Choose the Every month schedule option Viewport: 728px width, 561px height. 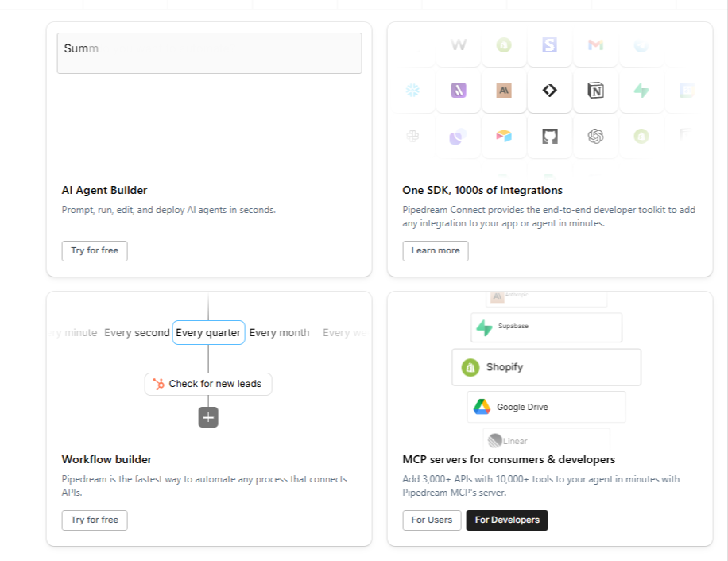click(x=279, y=333)
